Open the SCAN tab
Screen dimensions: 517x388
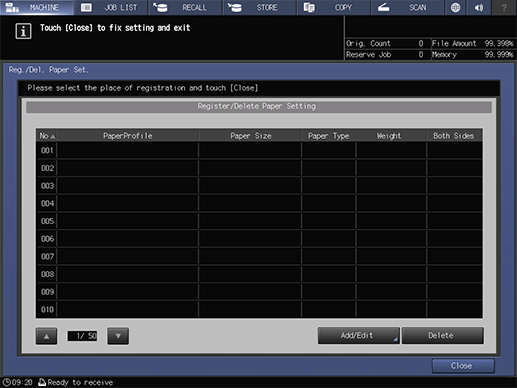pyautogui.click(x=408, y=7)
